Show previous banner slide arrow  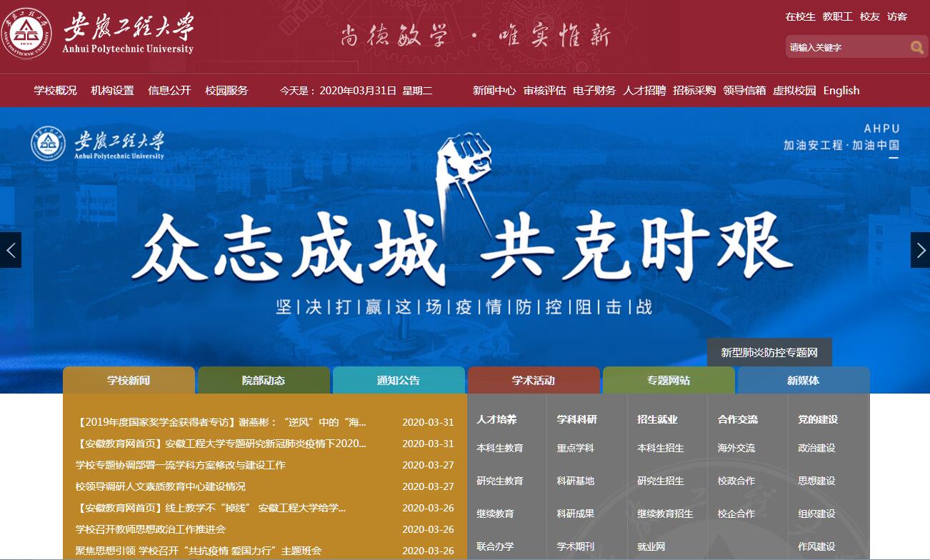(x=11, y=250)
